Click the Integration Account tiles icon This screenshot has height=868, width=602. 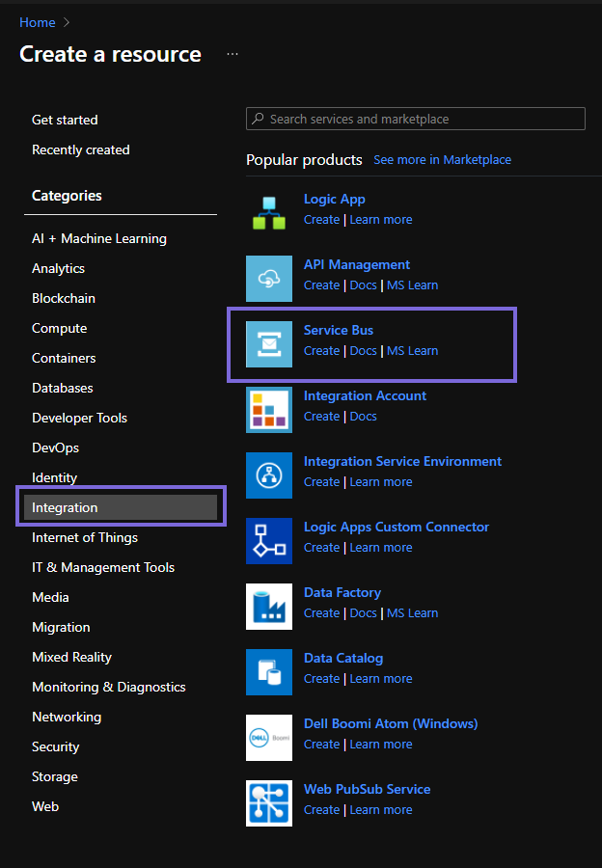[269, 410]
